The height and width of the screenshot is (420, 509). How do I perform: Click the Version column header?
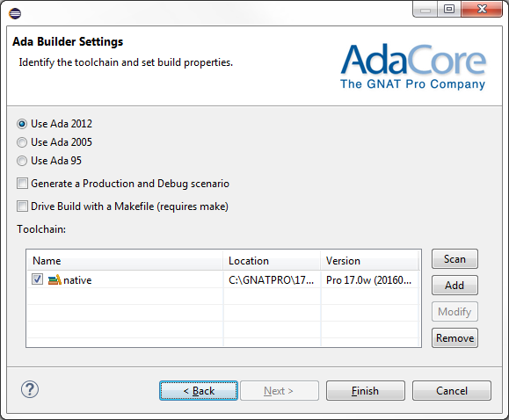(370, 261)
